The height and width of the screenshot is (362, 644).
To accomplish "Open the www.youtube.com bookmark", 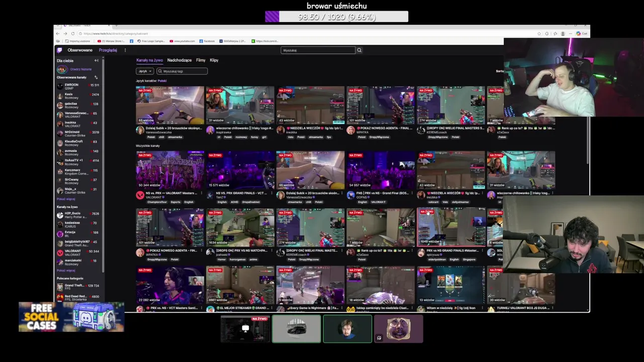I will pos(183,41).
